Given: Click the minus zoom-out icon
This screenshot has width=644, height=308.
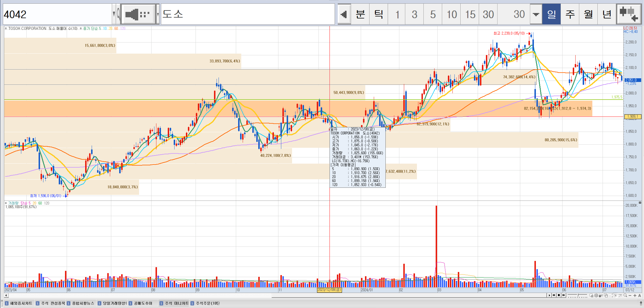Looking at the screenshot, I should (x=630, y=296).
